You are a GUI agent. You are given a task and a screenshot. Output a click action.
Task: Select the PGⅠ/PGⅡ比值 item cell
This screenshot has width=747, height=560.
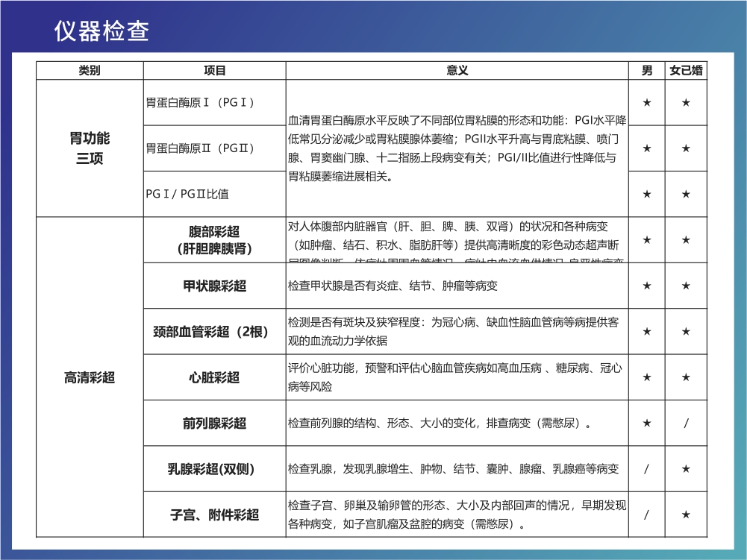(x=214, y=194)
